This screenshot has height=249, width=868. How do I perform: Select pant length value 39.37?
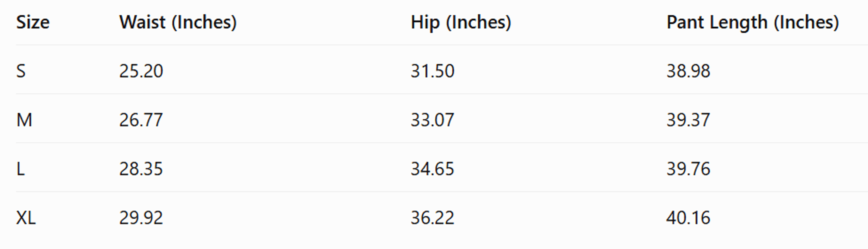(x=688, y=120)
